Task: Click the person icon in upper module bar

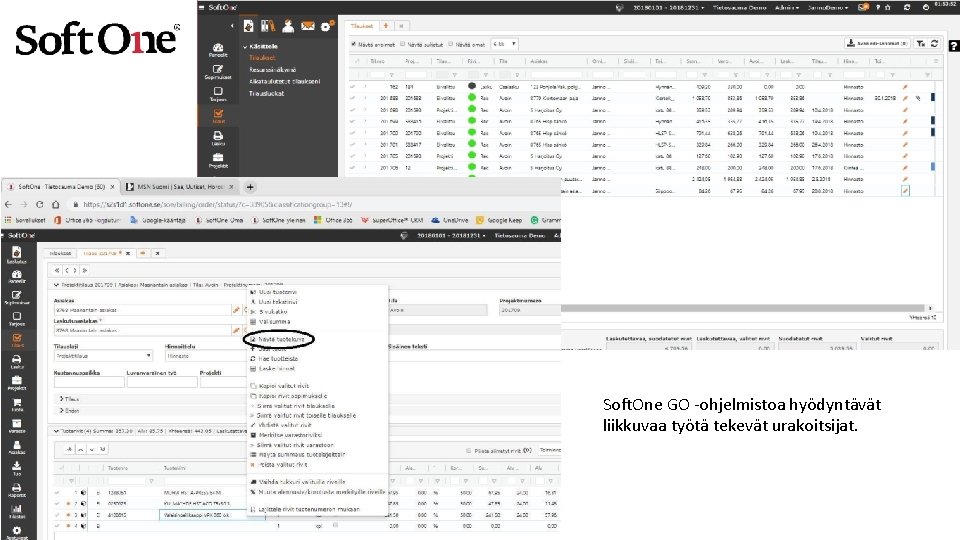Action: (x=288, y=26)
